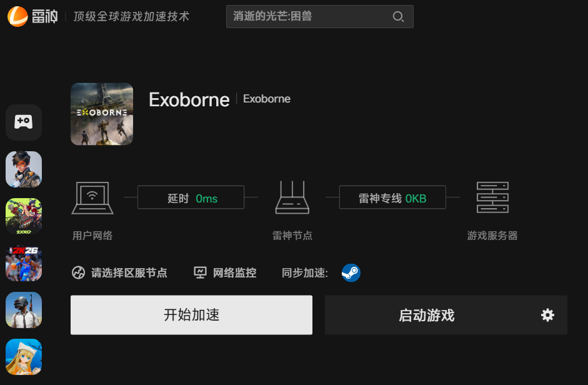The width and height of the screenshot is (588, 385).
Task: Start acceleration with 开始加速 button
Action: coord(191,315)
